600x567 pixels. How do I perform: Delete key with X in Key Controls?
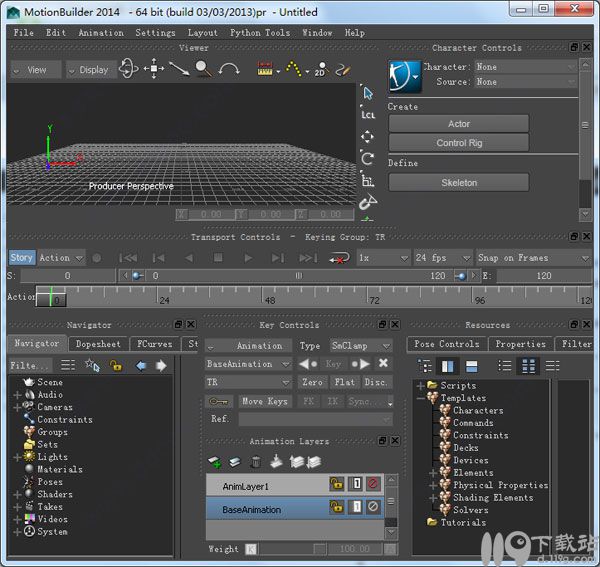pyautogui.click(x=383, y=363)
